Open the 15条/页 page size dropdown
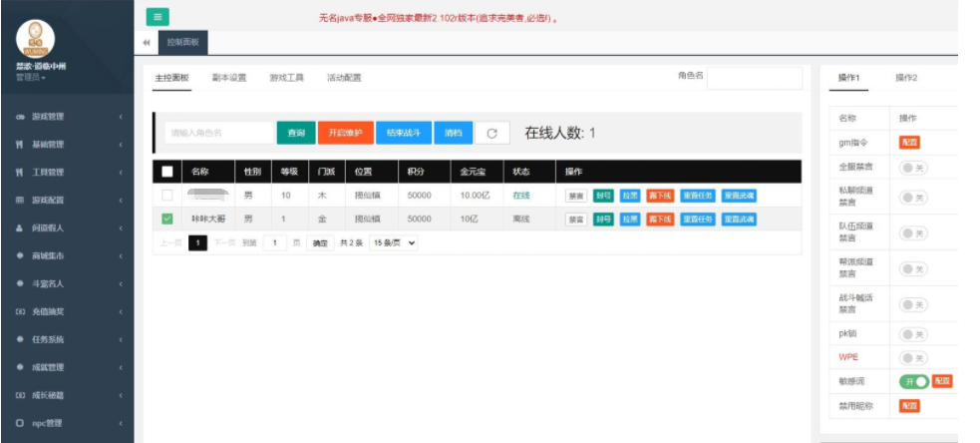Viewport: 980px width, 443px height. point(394,242)
